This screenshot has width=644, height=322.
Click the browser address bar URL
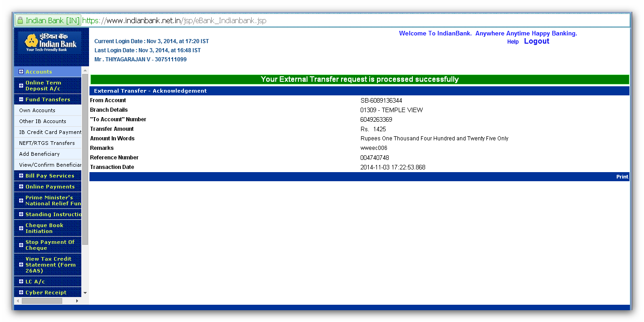click(174, 20)
